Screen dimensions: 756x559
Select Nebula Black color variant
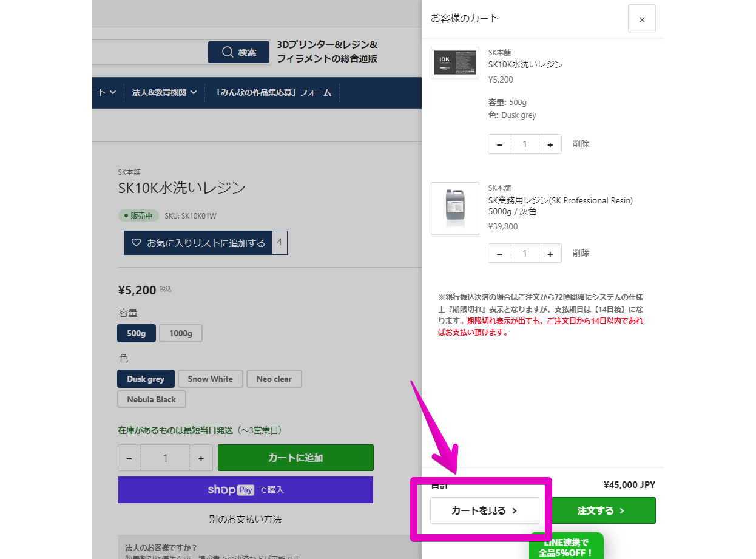(151, 399)
